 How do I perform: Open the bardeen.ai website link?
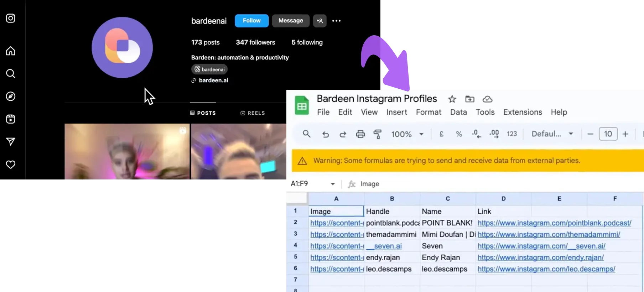tap(213, 80)
